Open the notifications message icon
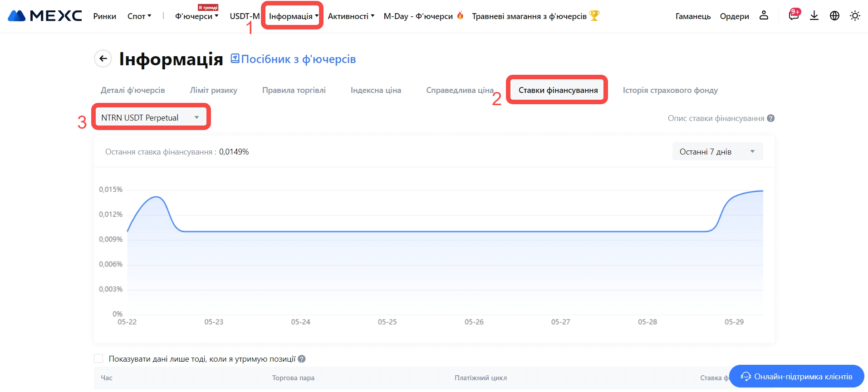Image resolution: width=868 pixels, height=392 pixels. click(793, 15)
